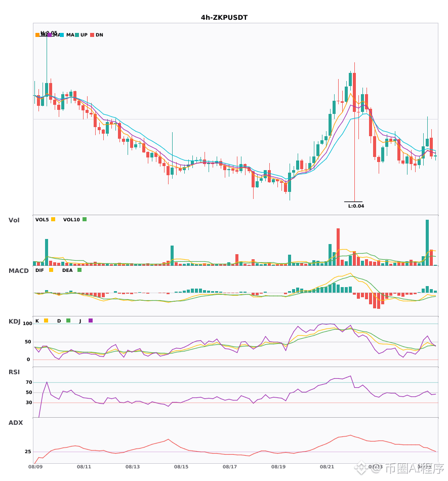Image resolution: width=448 pixels, height=481 pixels.
Task: Click the 08/17 date axis label
Action: pos(230,467)
